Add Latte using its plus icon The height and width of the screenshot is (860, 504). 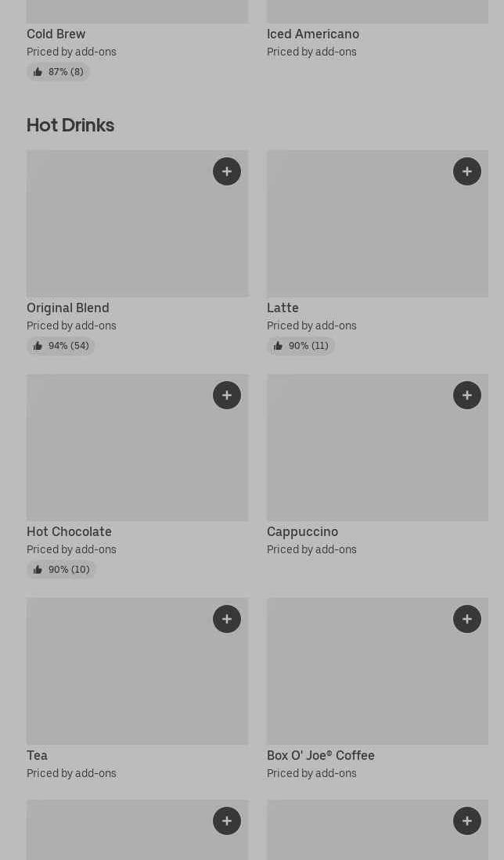467,171
